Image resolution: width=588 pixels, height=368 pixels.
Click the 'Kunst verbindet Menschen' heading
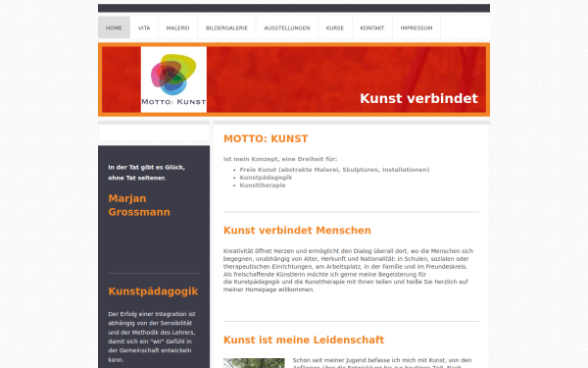297,231
